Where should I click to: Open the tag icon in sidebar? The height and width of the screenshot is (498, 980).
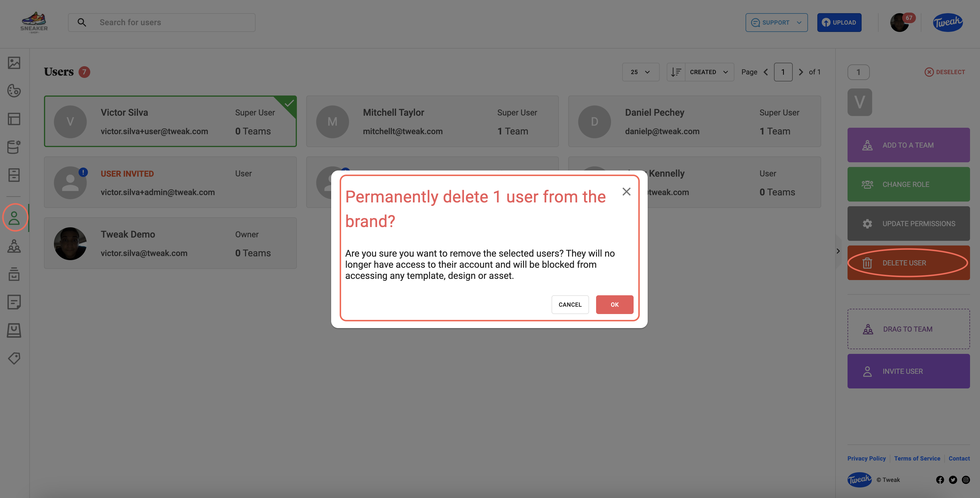(14, 358)
